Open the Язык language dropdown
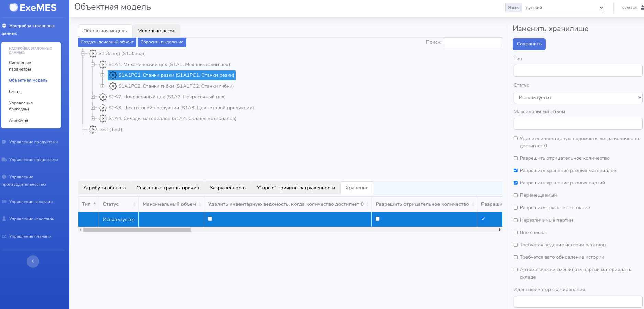 click(x=563, y=8)
